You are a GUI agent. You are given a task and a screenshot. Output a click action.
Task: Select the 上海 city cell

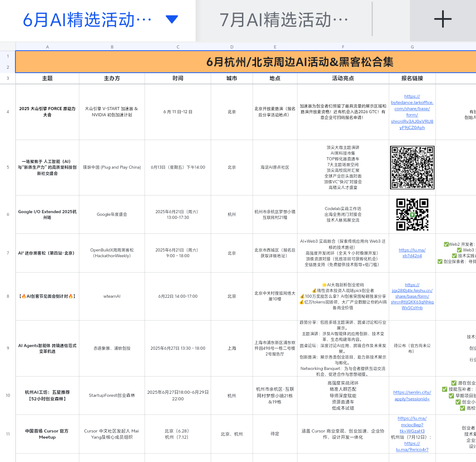click(x=232, y=348)
